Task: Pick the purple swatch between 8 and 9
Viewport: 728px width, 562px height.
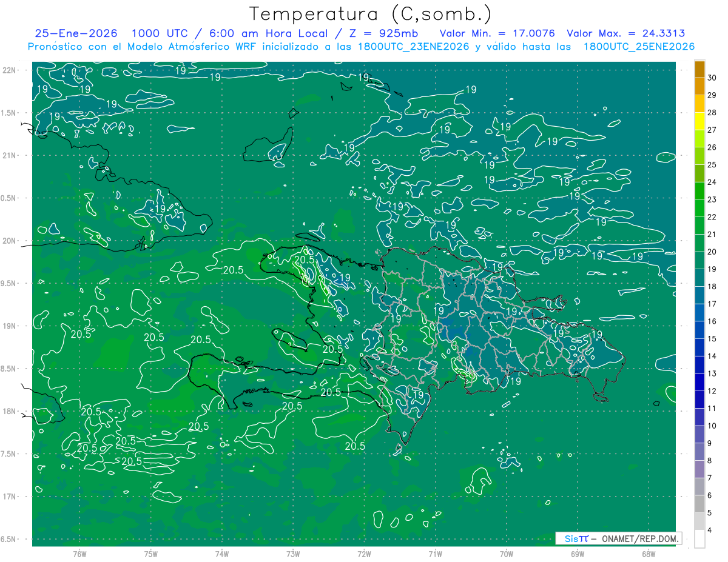Action: coord(699,452)
